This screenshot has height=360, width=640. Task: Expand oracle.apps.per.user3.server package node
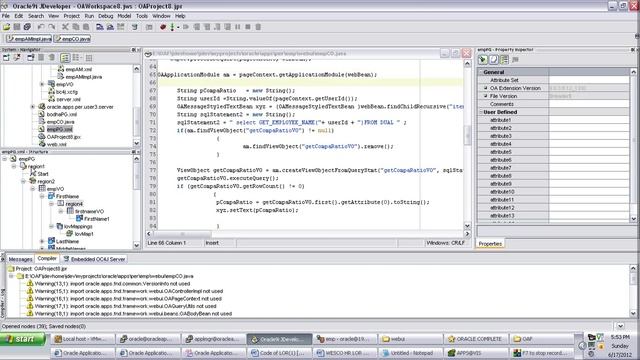[x=33, y=107]
